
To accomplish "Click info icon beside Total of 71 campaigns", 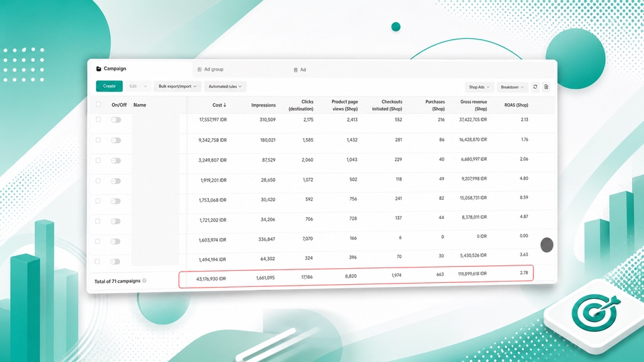I will coord(144,281).
